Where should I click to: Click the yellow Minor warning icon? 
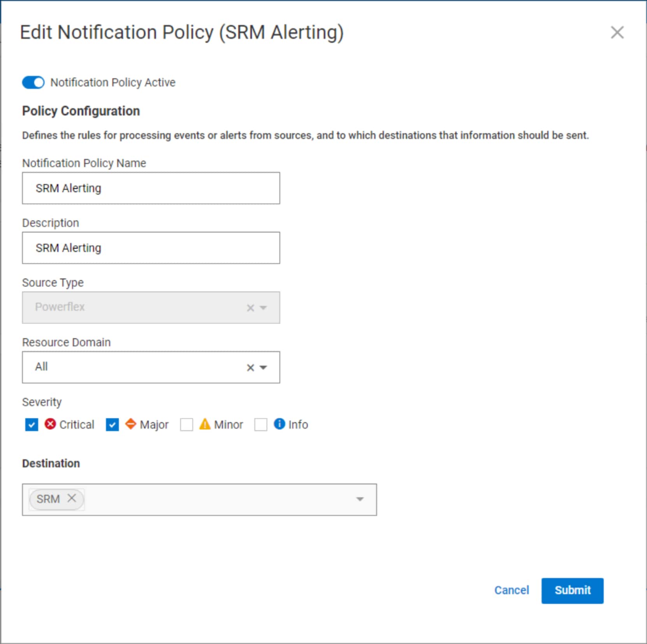(x=205, y=424)
